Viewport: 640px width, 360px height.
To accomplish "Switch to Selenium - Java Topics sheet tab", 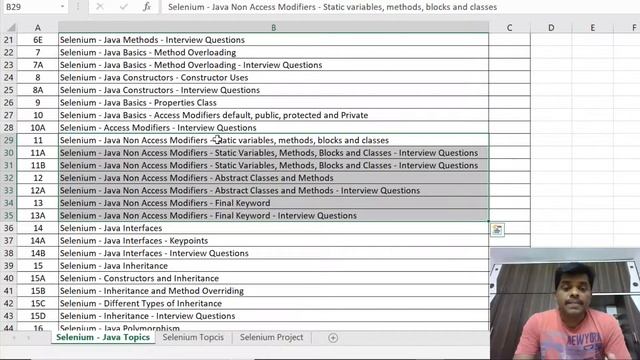I will click(103, 338).
